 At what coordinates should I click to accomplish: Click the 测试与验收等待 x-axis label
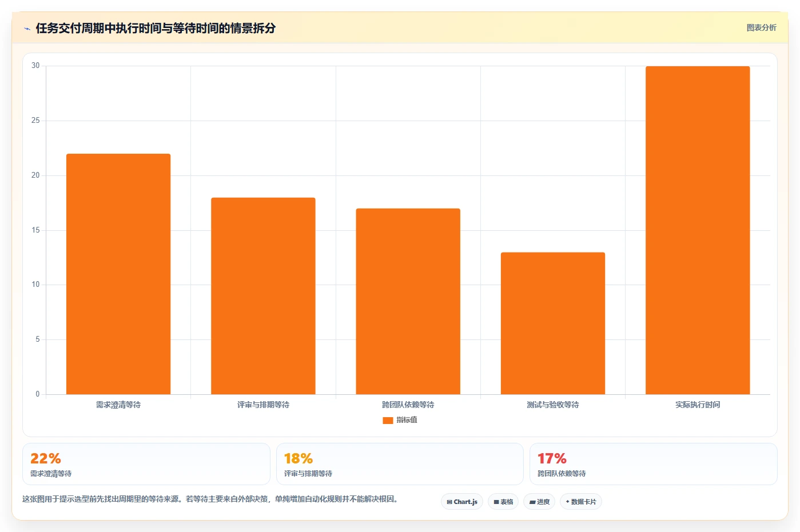(x=553, y=405)
